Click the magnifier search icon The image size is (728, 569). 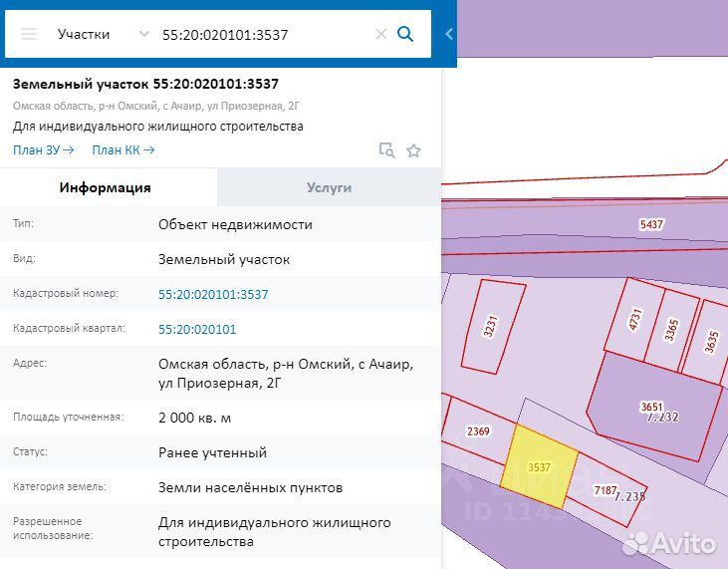click(x=405, y=34)
